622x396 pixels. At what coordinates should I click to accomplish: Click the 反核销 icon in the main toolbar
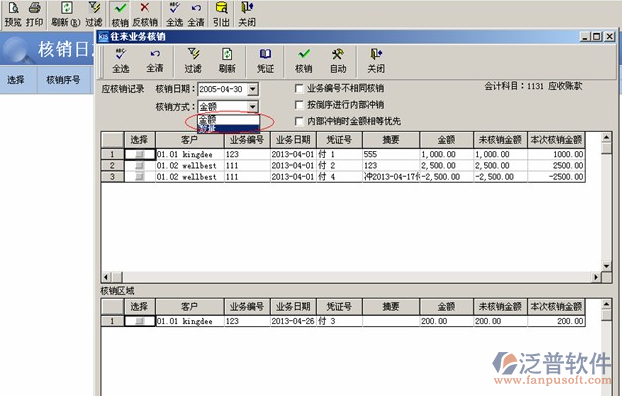[x=145, y=15]
